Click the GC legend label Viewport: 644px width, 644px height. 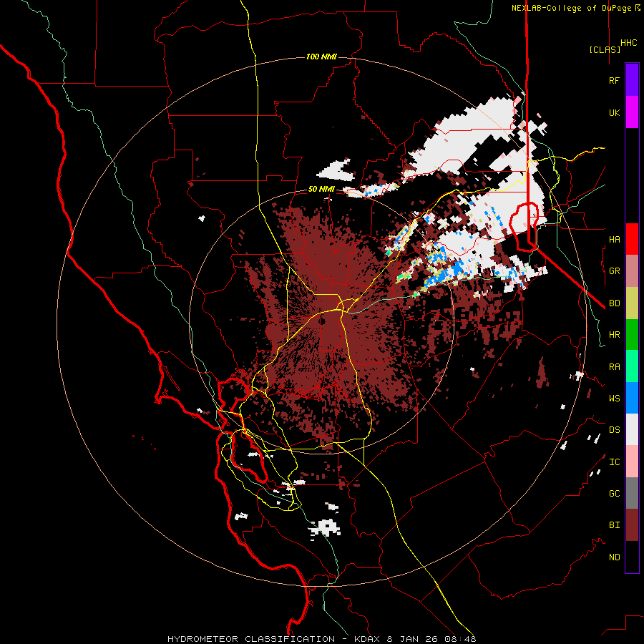614,494
